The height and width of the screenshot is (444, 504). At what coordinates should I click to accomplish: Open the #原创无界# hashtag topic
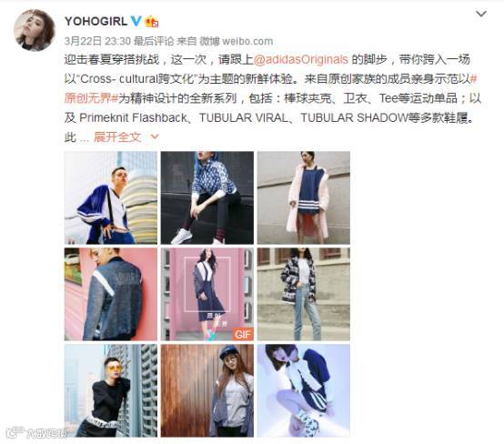click(x=270, y=88)
